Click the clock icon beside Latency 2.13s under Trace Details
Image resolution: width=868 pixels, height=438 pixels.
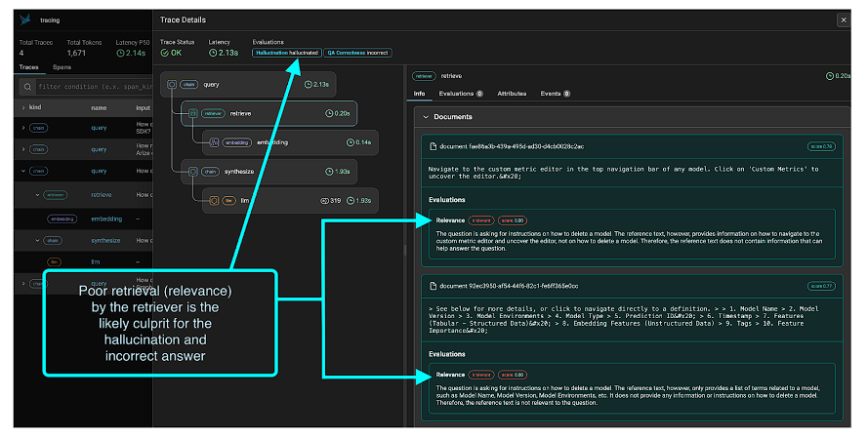[213, 53]
